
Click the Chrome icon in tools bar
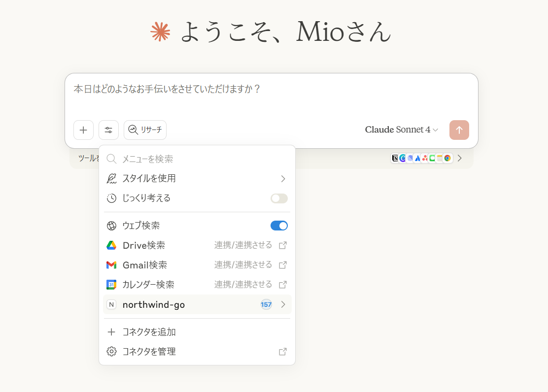click(447, 158)
